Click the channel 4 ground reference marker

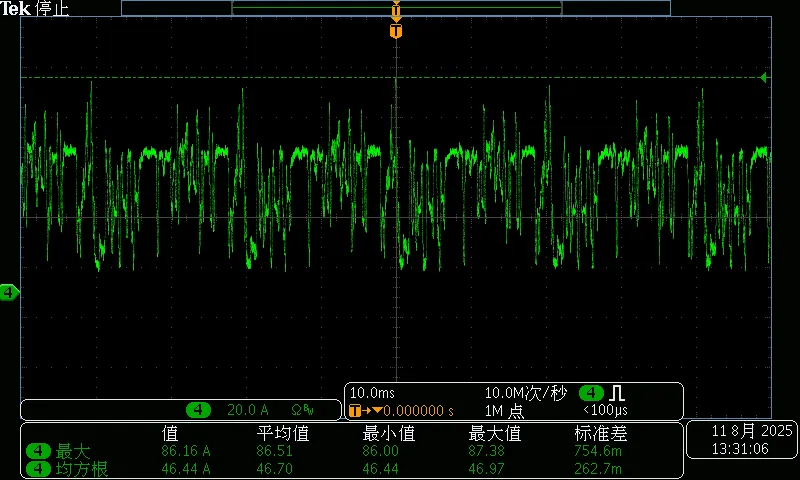click(x=9, y=293)
